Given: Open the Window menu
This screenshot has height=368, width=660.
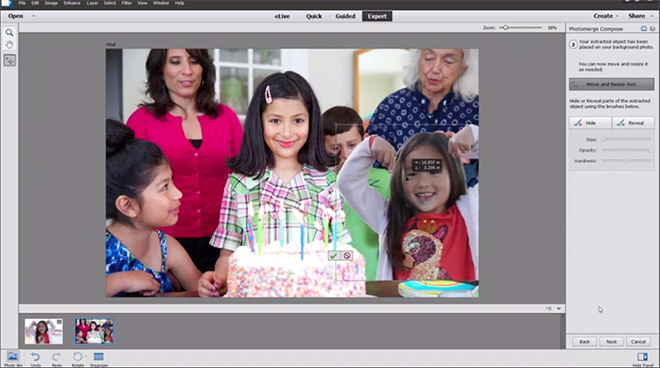Looking at the screenshot, I should [x=161, y=3].
